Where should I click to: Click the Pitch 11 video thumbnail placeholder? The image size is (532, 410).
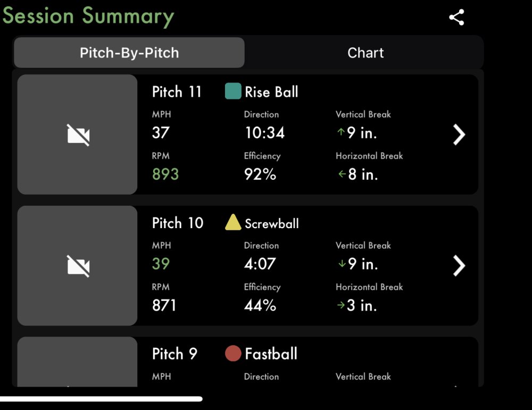pos(77,134)
